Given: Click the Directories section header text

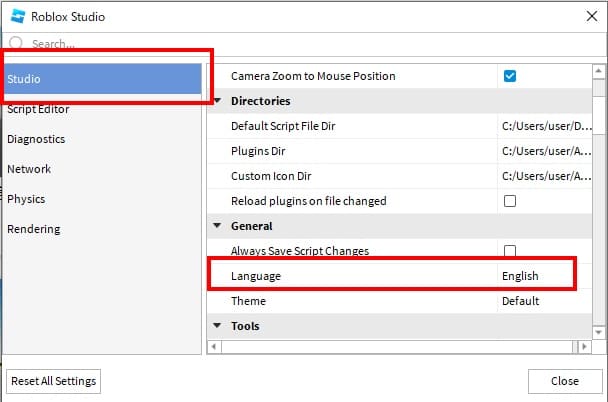Looking at the screenshot, I should (x=261, y=101).
